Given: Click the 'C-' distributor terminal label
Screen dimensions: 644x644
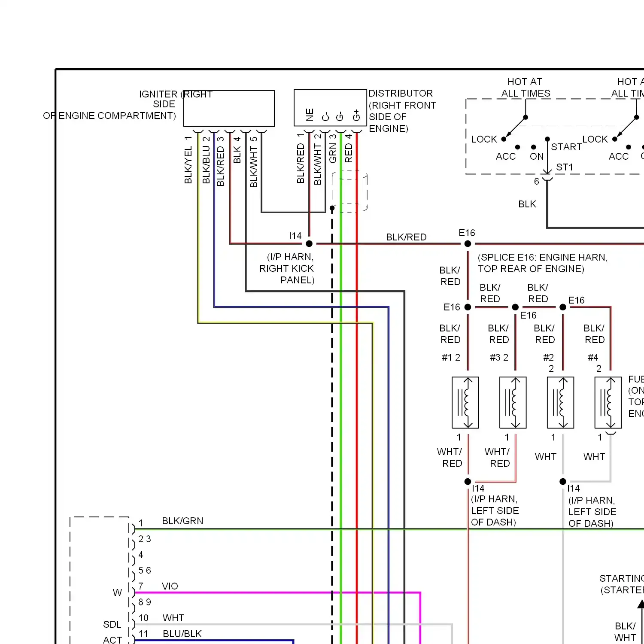Looking at the screenshot, I should [325, 117].
